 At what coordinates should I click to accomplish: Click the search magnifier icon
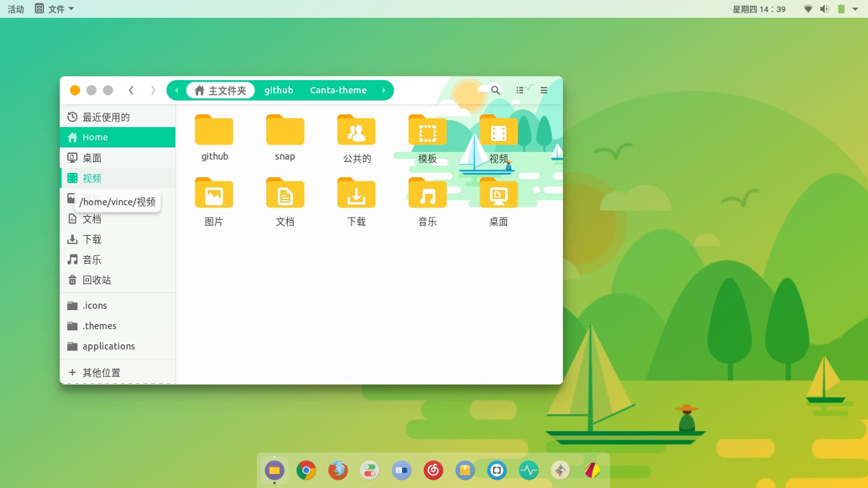point(495,90)
